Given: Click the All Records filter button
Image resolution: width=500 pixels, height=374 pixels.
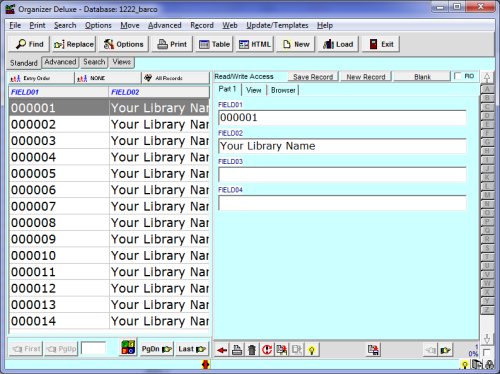Looking at the screenshot, I should [x=175, y=78].
